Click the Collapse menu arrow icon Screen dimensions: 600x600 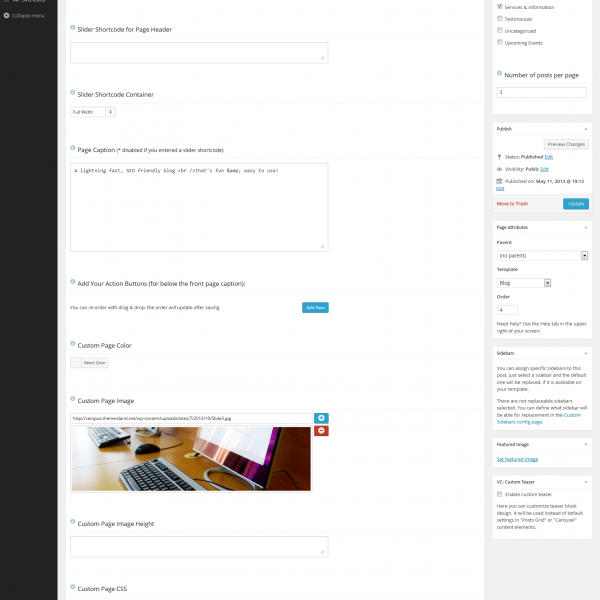(6, 17)
